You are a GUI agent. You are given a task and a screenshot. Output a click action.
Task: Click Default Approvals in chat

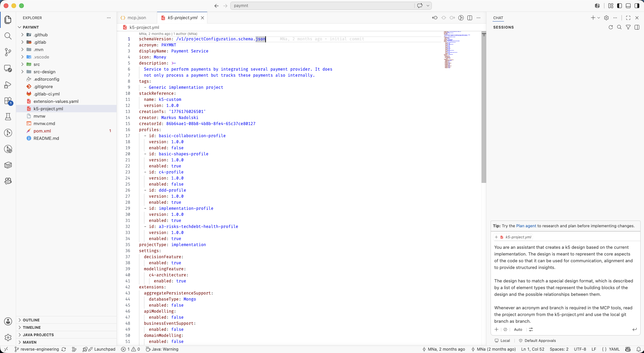(x=537, y=341)
